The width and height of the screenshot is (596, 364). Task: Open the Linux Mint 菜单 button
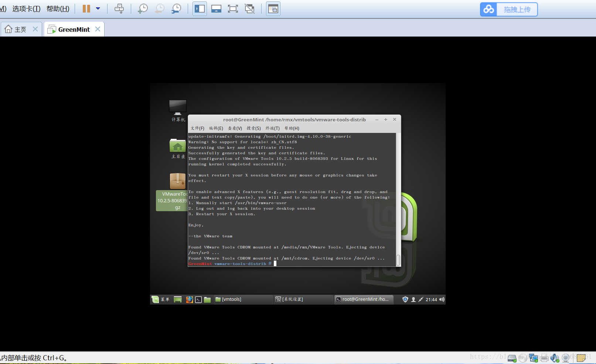pyautogui.click(x=160, y=299)
